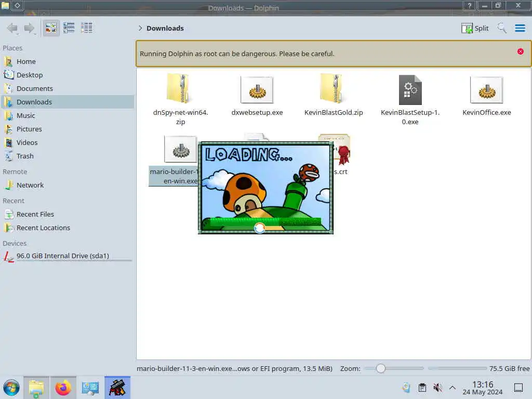Expand the breadcrumb chevron before Downloads
The image size is (532, 399).
point(140,28)
